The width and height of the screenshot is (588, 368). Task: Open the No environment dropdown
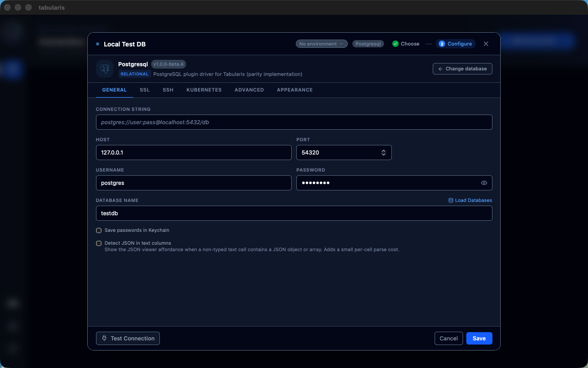click(322, 44)
